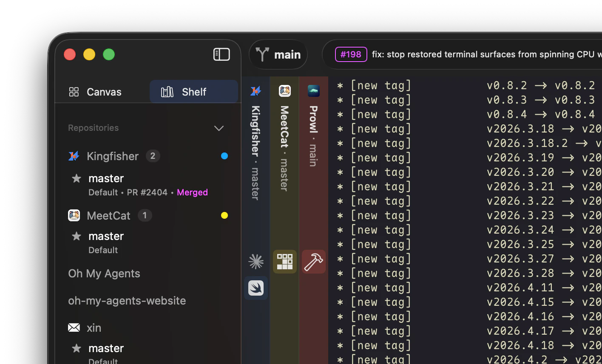Click the blue status dot for Kingfisher
The image size is (602, 364).
coord(224,156)
